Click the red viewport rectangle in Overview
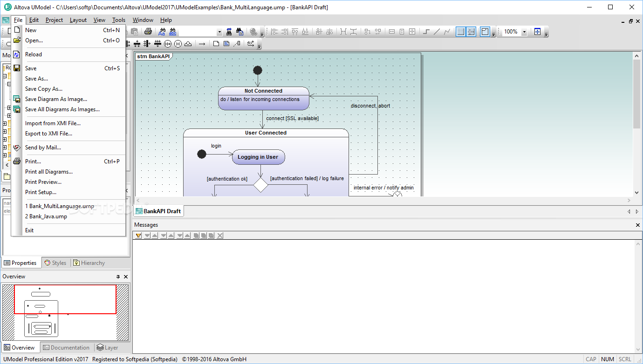Viewport: 643px width, 364px height. tap(65, 299)
